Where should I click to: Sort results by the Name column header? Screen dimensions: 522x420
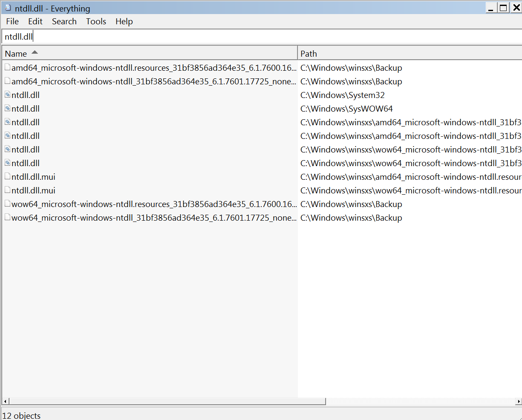click(x=150, y=54)
